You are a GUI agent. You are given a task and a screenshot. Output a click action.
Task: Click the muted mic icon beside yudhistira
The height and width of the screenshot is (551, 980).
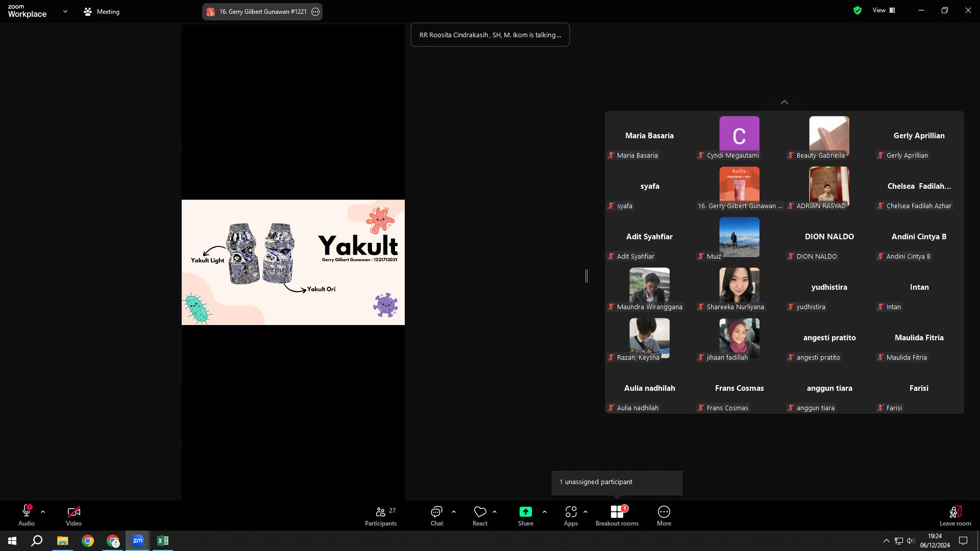click(x=791, y=307)
